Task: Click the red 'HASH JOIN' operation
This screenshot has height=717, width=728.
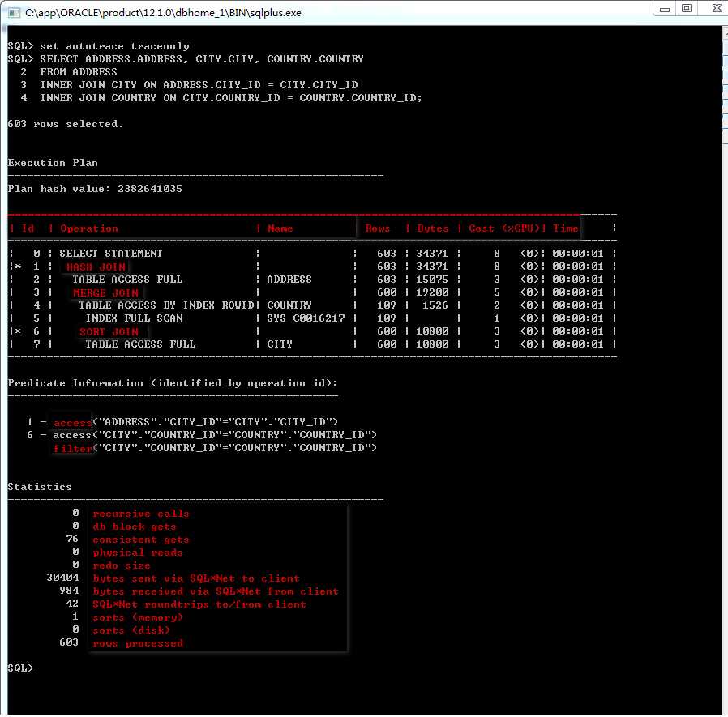Action: [x=96, y=267]
